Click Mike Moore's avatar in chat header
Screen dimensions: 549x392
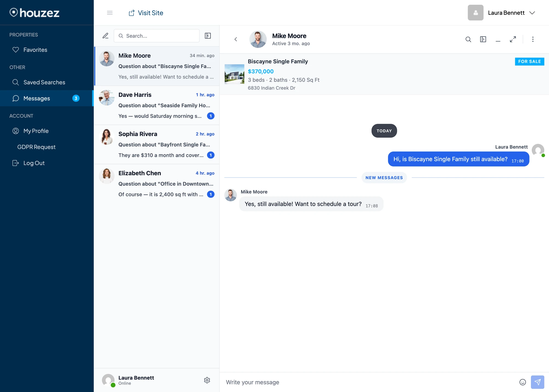(x=258, y=39)
